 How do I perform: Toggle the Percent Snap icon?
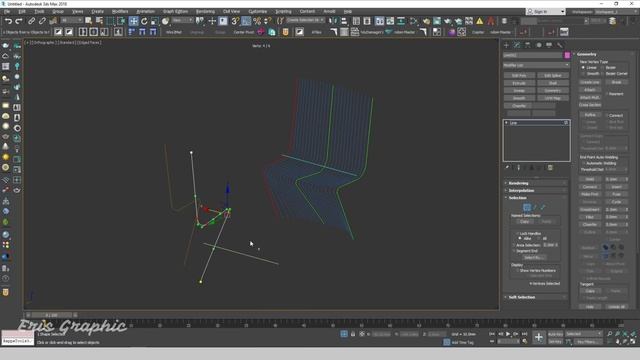[x=257, y=21]
